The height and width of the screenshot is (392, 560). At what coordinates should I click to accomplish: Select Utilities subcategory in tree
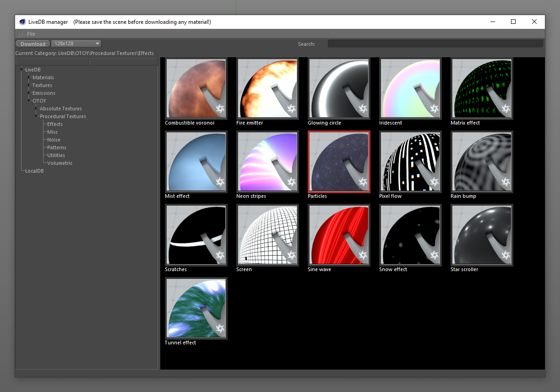56,155
